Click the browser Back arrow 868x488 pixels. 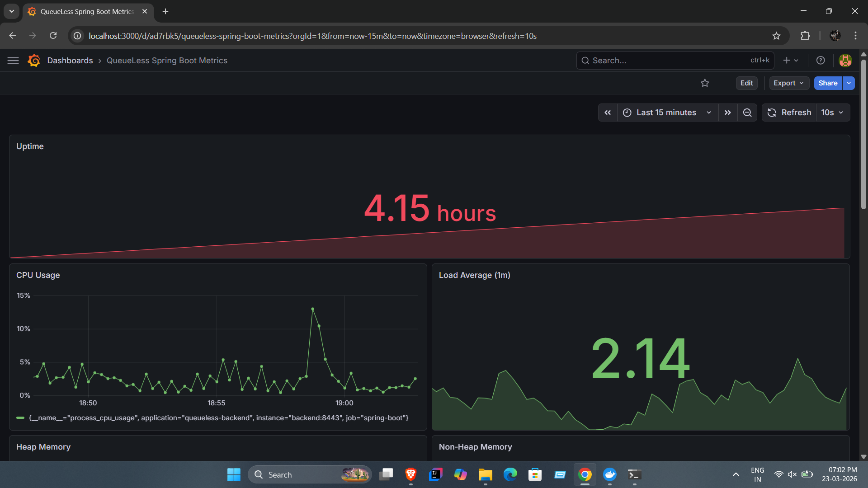pyautogui.click(x=12, y=36)
